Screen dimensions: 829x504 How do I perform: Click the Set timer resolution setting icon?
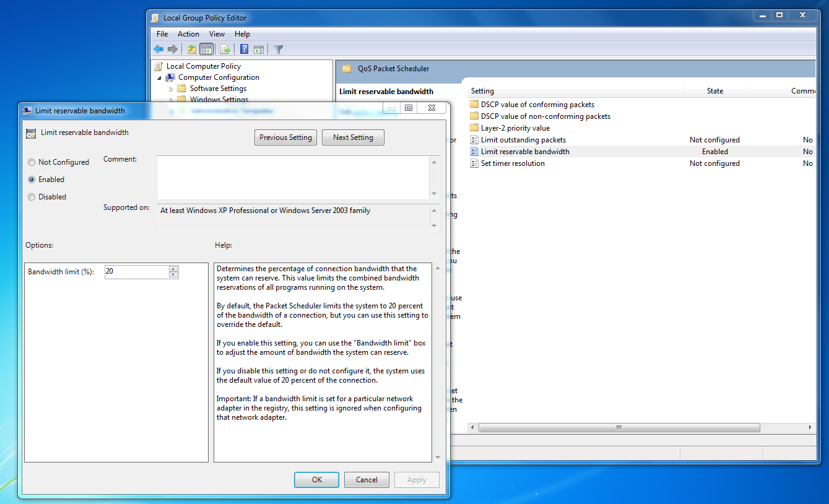coord(474,163)
